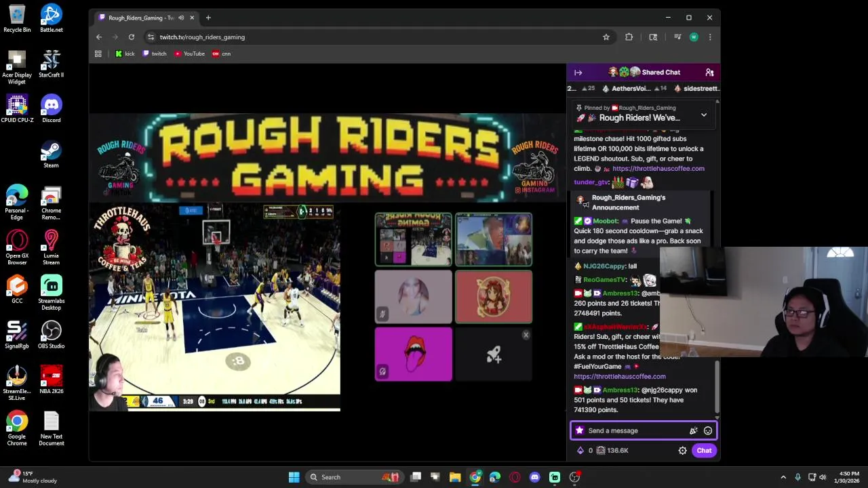Open the SignalRgb desktop icon
The width and height of the screenshot is (868, 488).
(x=17, y=334)
